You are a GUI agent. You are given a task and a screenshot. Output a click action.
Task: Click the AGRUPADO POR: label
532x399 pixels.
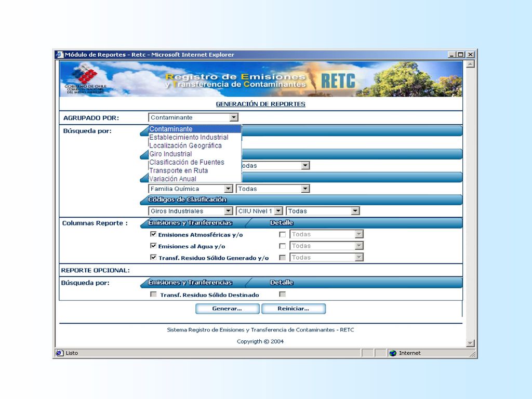(x=91, y=118)
